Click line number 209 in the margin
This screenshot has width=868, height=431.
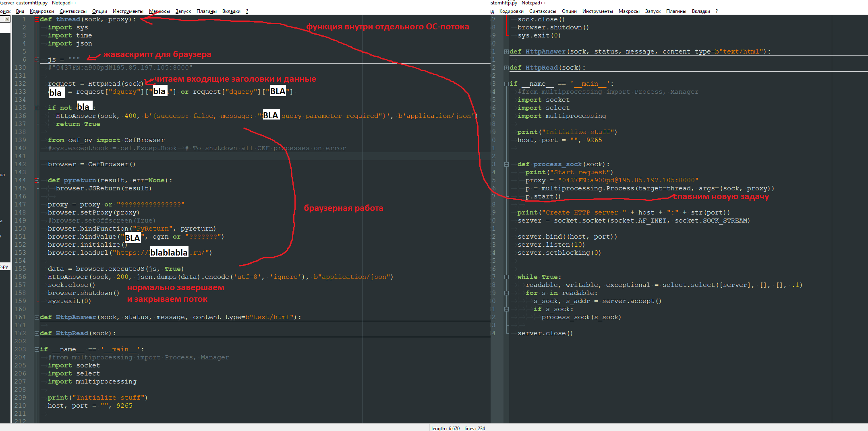point(20,398)
